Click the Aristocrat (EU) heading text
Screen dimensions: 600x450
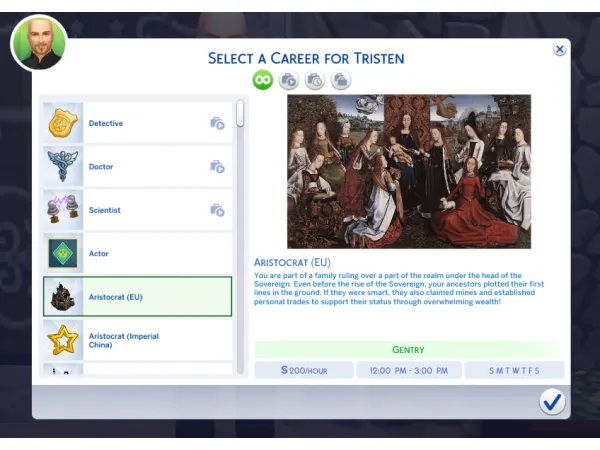pos(292,262)
